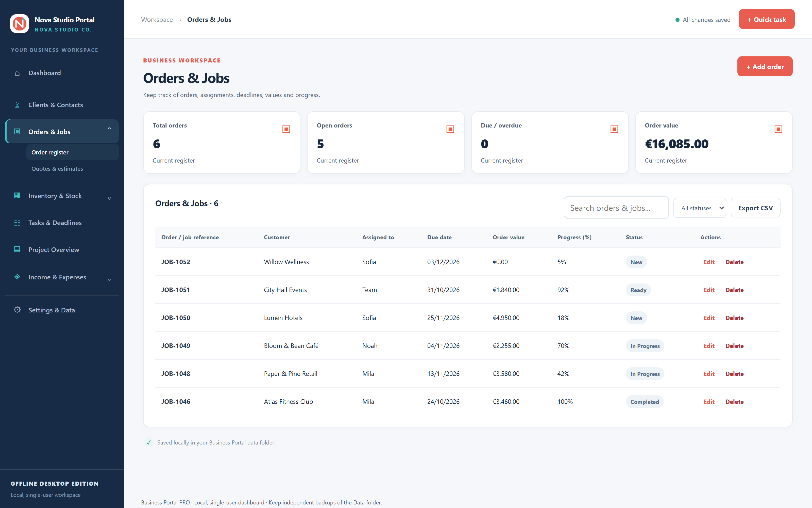812x508 pixels.
Task: Open Quotes & estimates submenu item
Action: (73, 169)
